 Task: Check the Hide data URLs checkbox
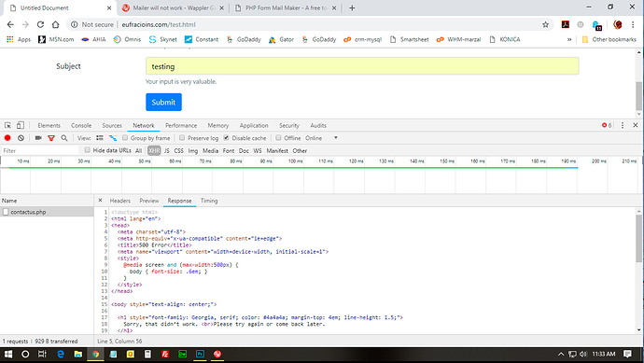(87, 150)
